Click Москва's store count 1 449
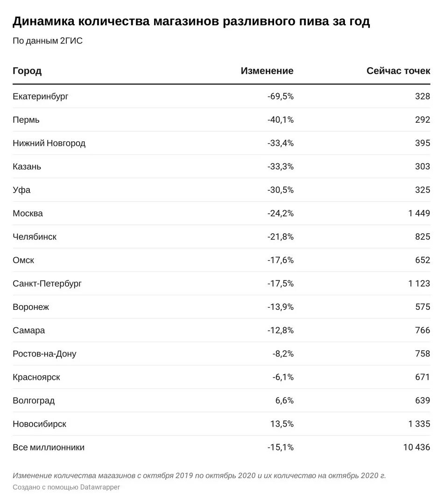This screenshot has height=504, width=443. tap(419, 213)
